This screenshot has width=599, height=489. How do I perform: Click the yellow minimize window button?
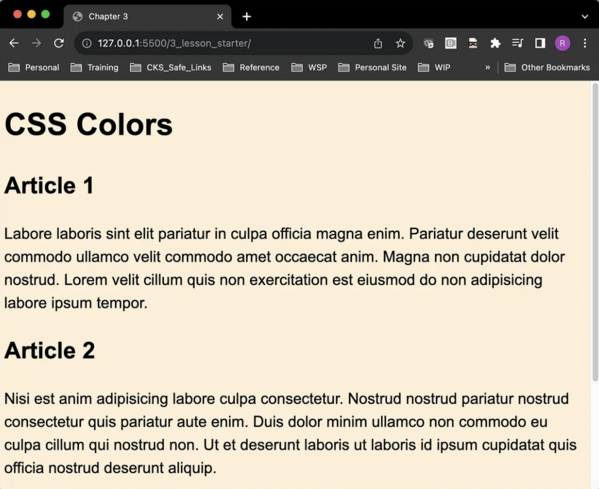(x=31, y=15)
